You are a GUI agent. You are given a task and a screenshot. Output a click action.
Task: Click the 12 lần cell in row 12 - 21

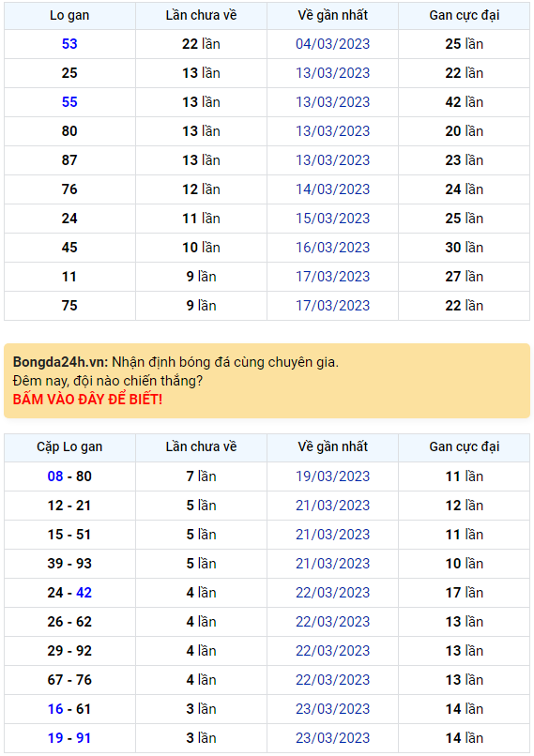click(x=464, y=506)
